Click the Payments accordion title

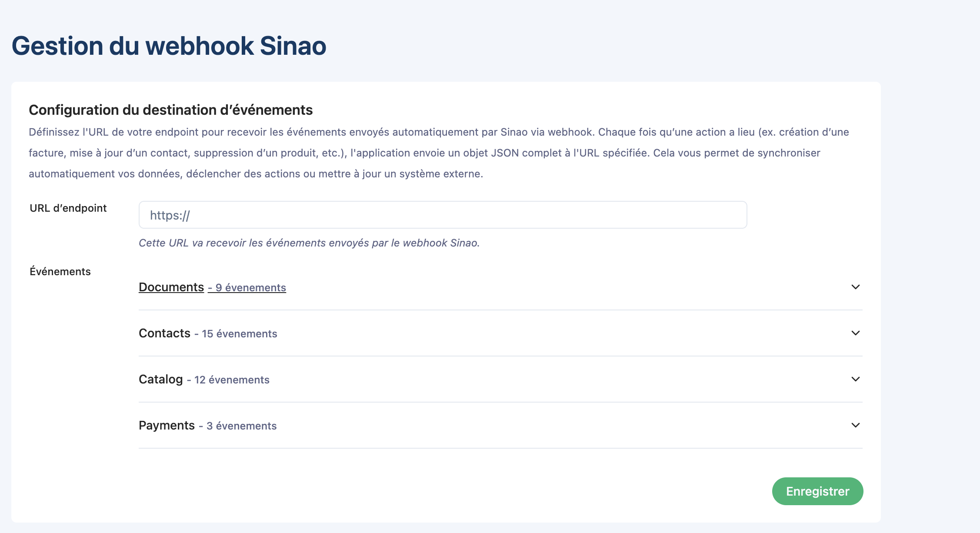pos(167,426)
